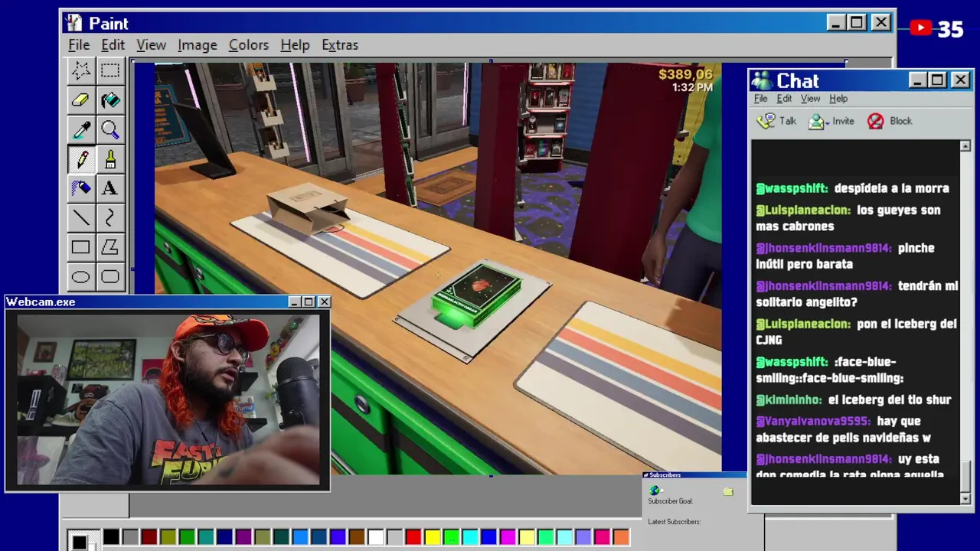The image size is (980, 551).
Task: Select the Pick Color eyedropper tool
Action: point(80,129)
